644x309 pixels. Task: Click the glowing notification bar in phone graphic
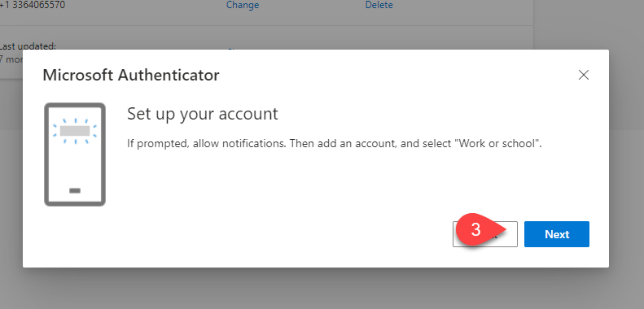[75, 131]
